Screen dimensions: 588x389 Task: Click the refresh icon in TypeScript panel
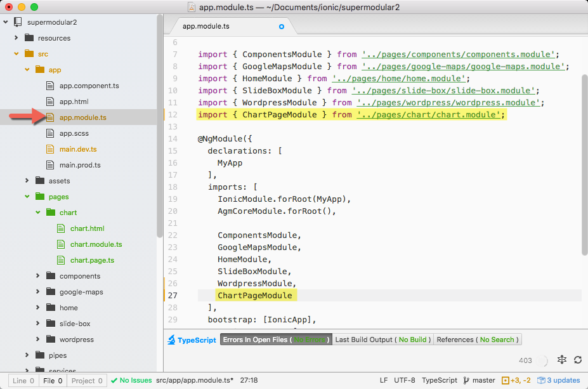coord(578,360)
